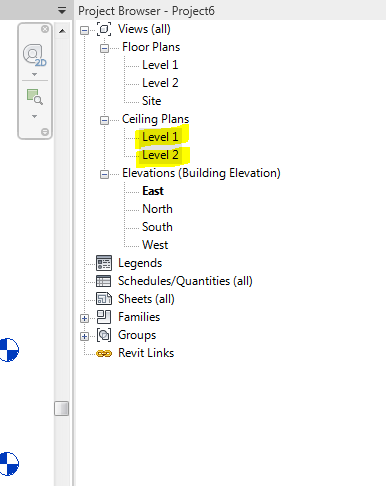Click the Sheets (all) icon

pos(104,299)
